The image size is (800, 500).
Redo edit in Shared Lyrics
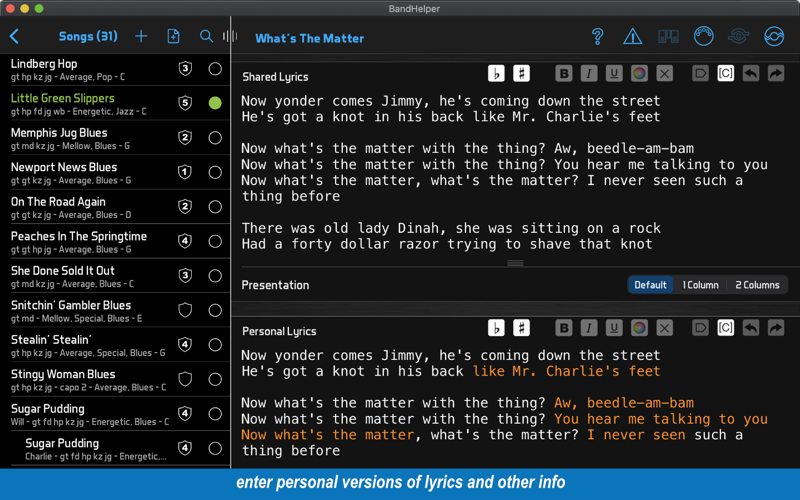tap(776, 73)
